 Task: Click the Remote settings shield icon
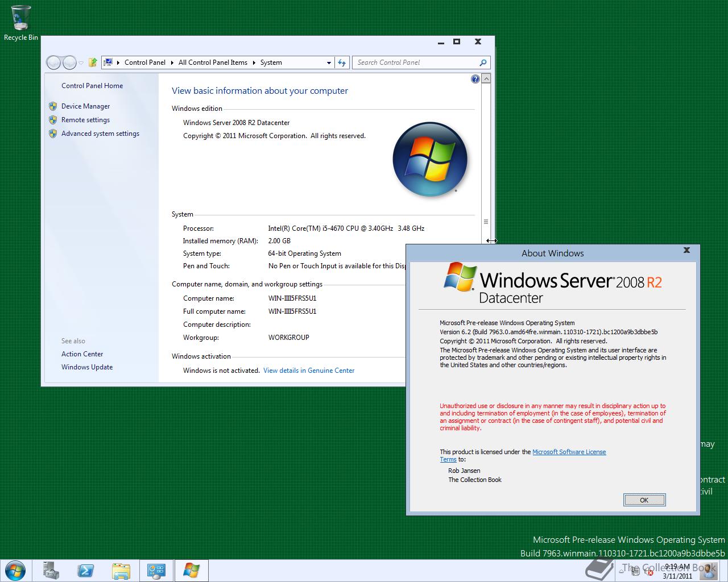point(53,120)
